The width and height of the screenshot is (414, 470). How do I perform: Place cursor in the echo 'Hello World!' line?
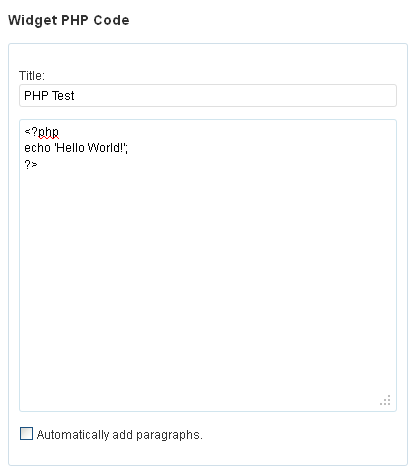point(76,148)
